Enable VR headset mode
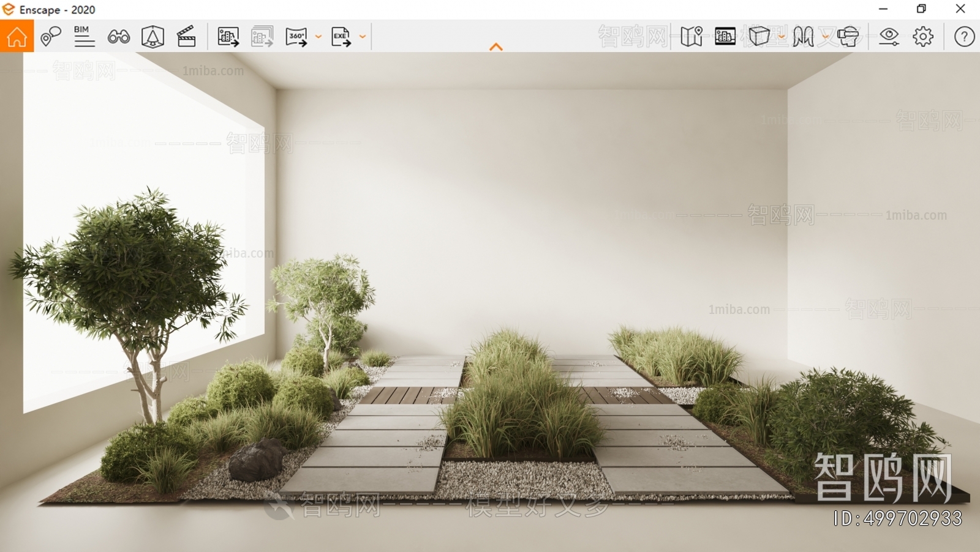 tap(848, 37)
